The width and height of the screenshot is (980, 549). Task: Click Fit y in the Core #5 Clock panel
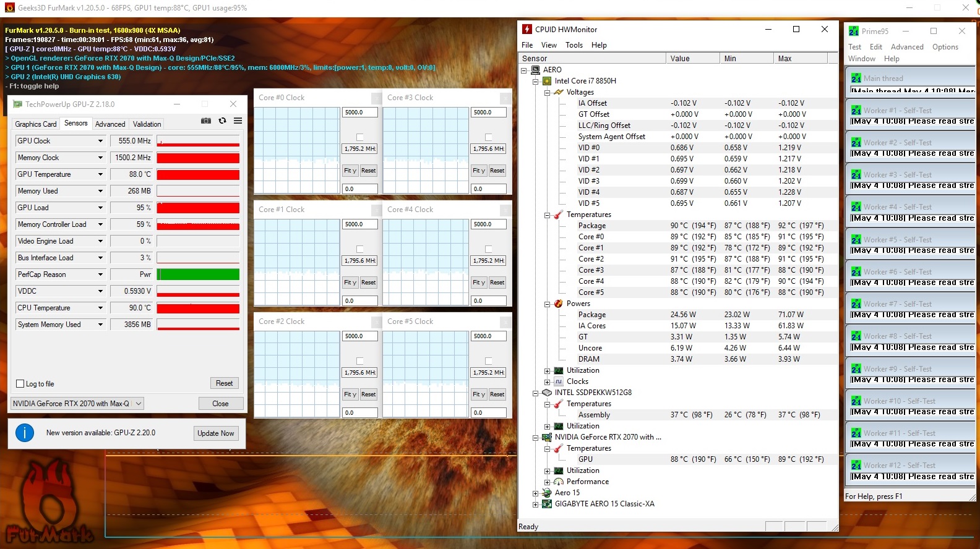pyautogui.click(x=479, y=394)
